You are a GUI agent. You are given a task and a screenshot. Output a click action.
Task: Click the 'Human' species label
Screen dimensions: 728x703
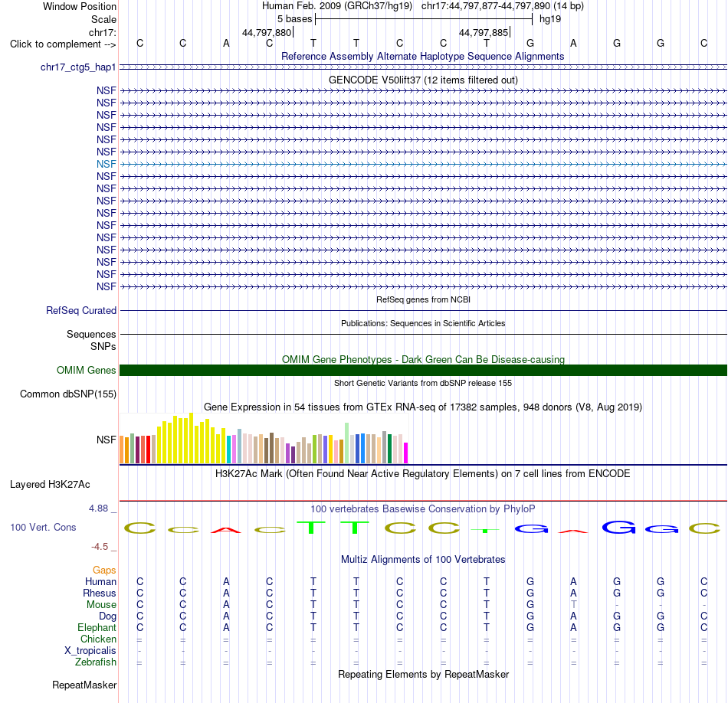coord(100,582)
